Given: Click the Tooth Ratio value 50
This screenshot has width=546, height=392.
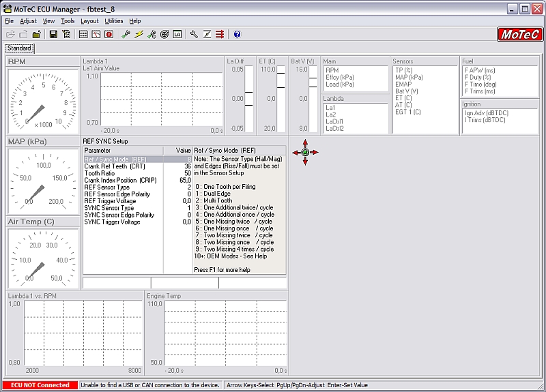Looking at the screenshot, I should [188, 173].
